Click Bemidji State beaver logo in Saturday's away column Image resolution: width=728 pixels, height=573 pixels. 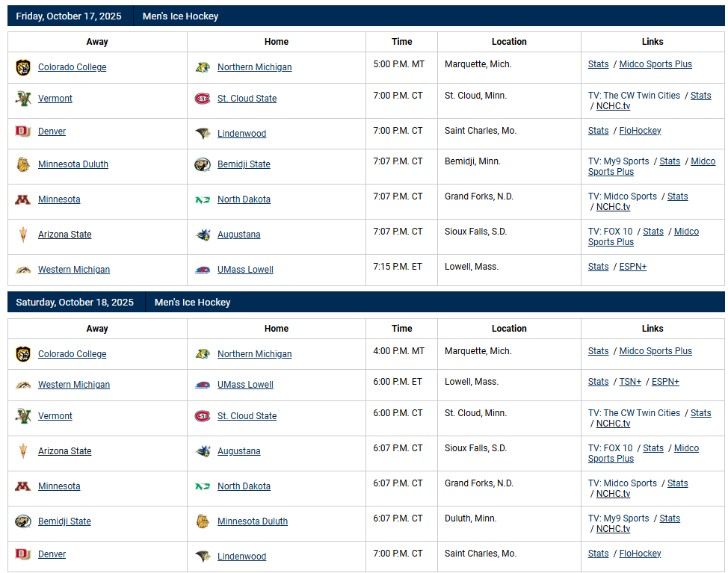pos(23,521)
